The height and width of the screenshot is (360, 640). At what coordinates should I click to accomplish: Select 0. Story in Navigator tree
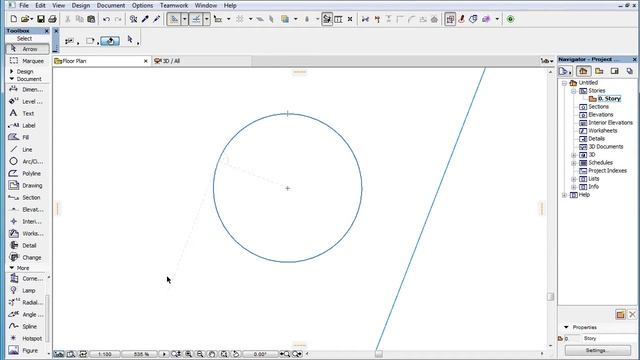coord(609,99)
